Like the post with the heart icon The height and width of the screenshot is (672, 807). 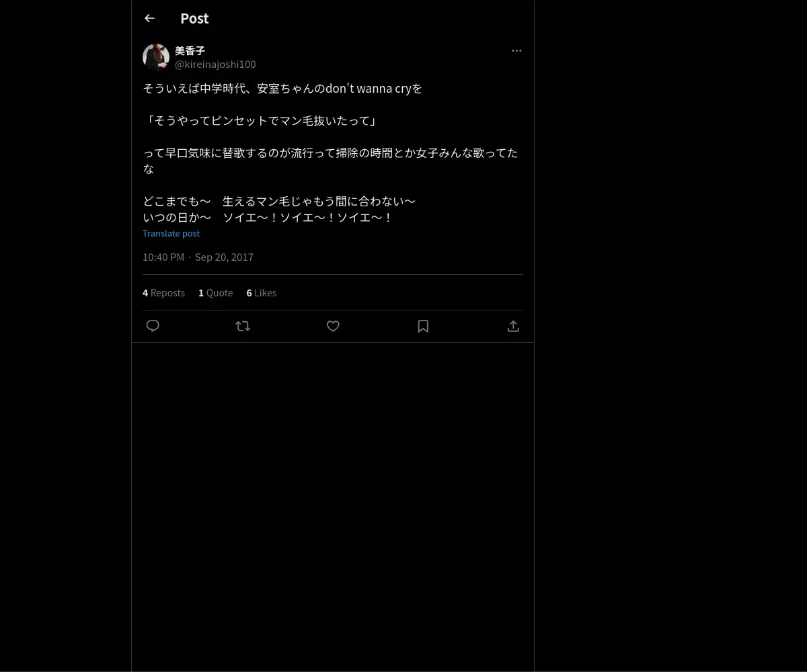pyautogui.click(x=333, y=326)
